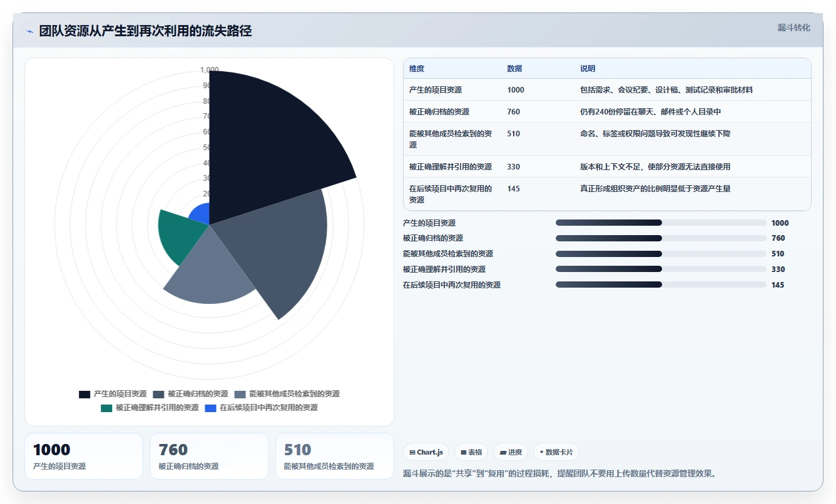Click the note 仍有240份停留在聊天、邮件或个人目录中

click(x=651, y=112)
